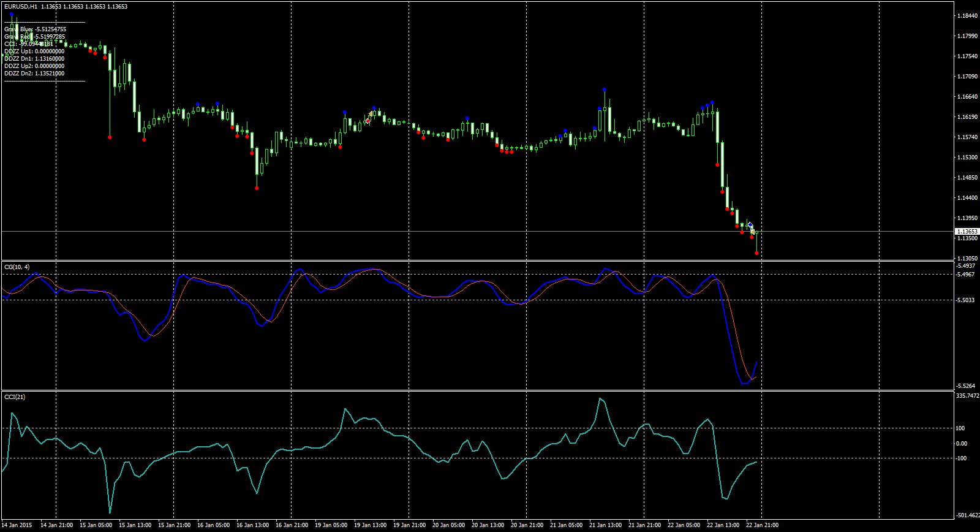Click price axis value 1.14850
The height and width of the screenshot is (532, 980).
point(967,178)
